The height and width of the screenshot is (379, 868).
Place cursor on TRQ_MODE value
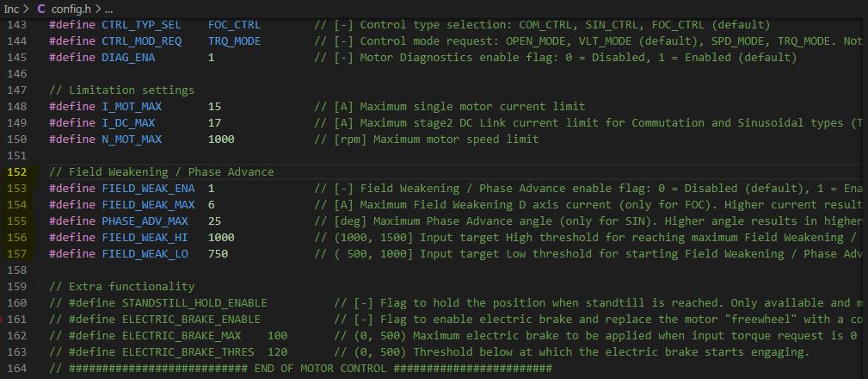click(x=234, y=40)
